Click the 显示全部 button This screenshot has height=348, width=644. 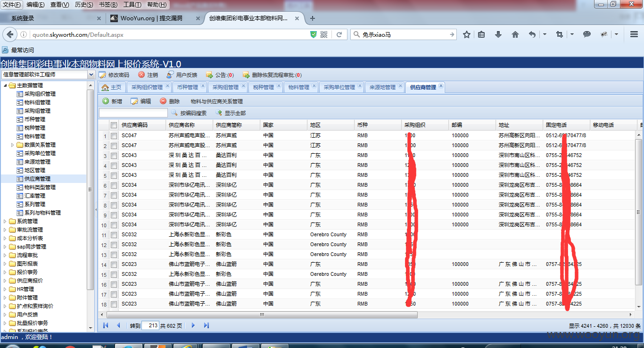(x=231, y=113)
